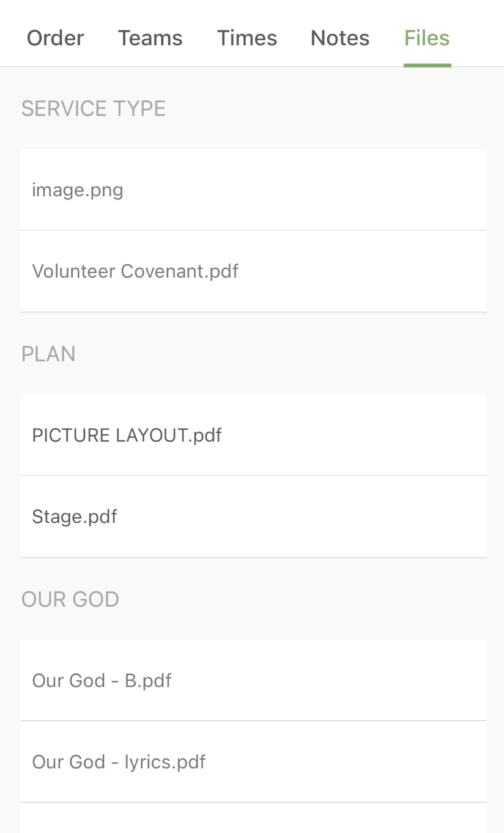This screenshot has width=504, height=833.
Task: Tap blank area right of image.png row
Action: (x=306, y=190)
